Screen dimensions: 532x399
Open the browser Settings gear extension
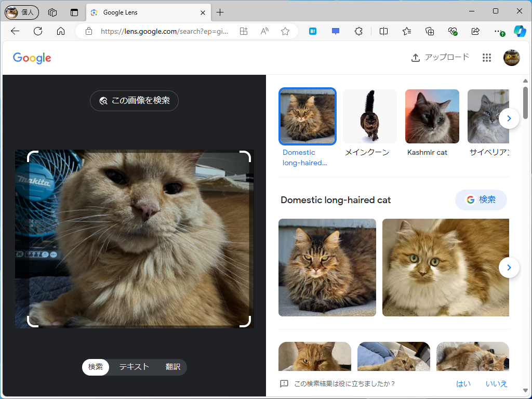[x=358, y=31]
